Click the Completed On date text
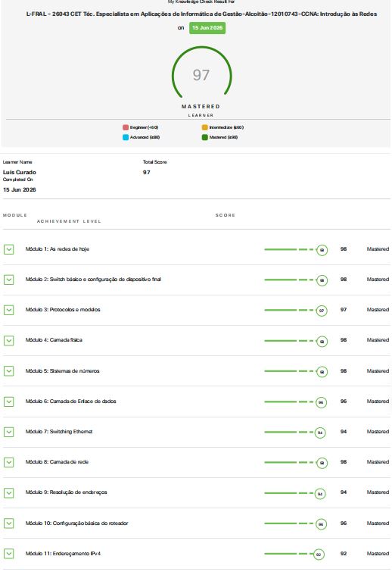Viewport: 392px width, 575px height. 20,190
